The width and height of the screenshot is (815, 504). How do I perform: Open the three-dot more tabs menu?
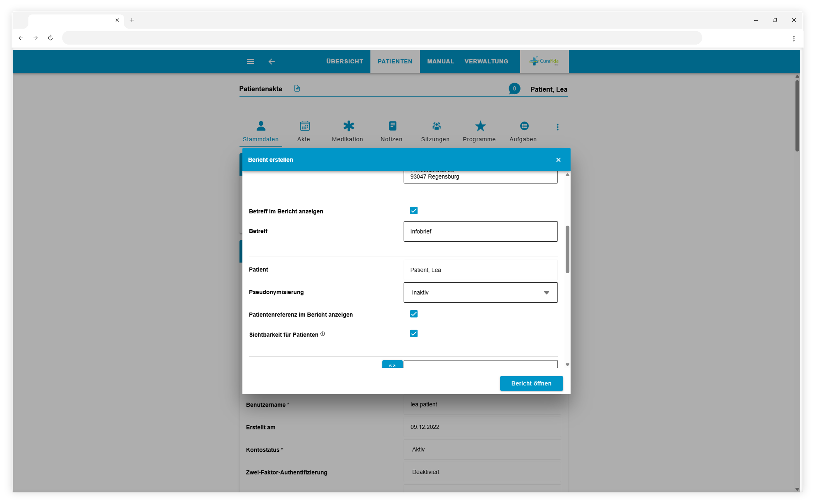point(557,127)
